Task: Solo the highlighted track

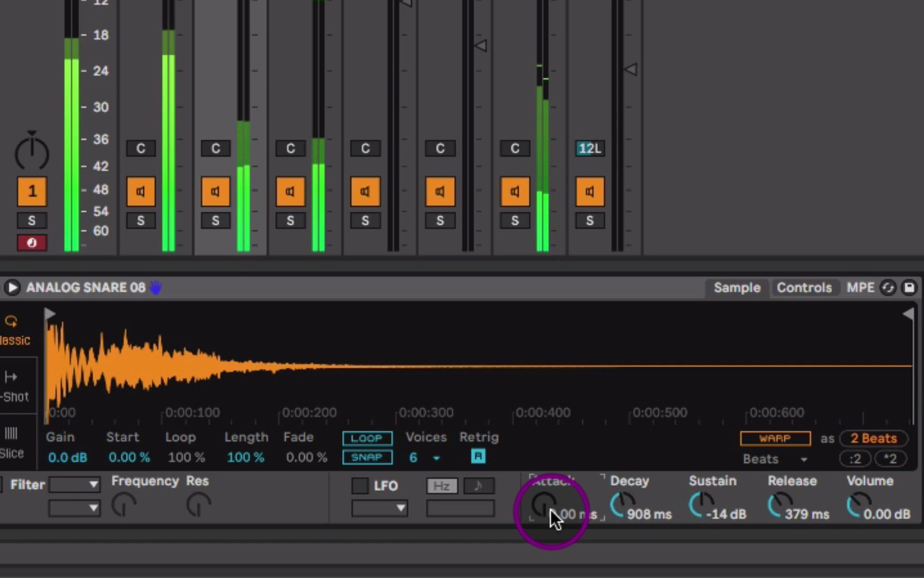Action: [215, 220]
